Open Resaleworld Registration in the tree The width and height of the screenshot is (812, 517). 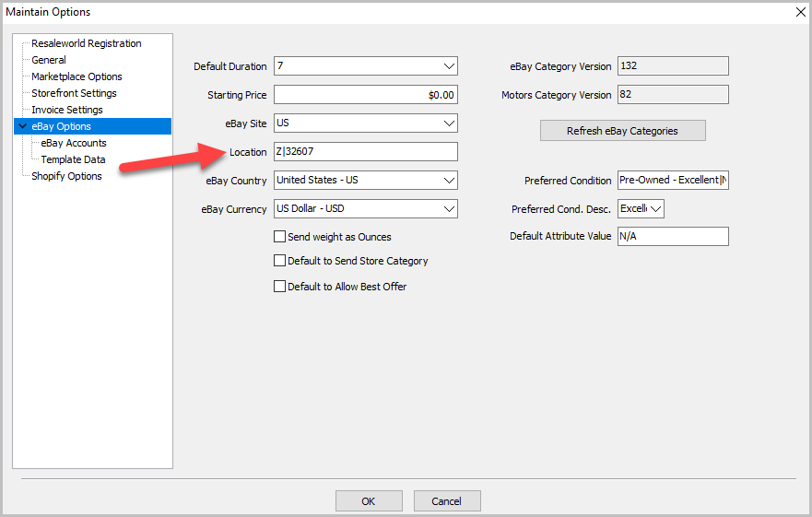pos(86,43)
